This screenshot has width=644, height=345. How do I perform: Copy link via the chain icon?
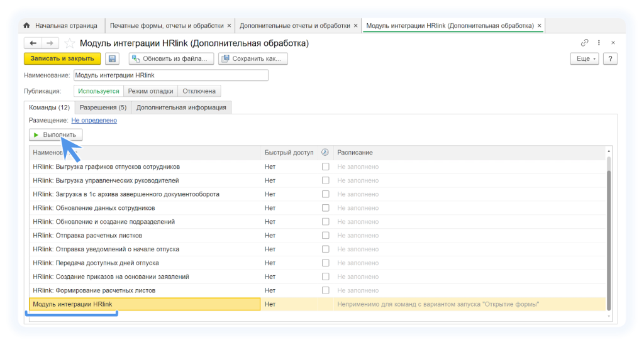pyautogui.click(x=584, y=43)
